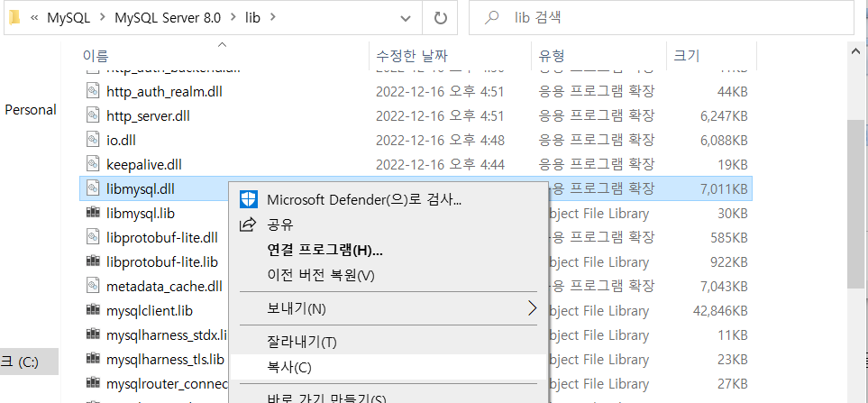Select the mysqlclient.lib file name
This screenshot has width=868, height=403.
pos(150,311)
